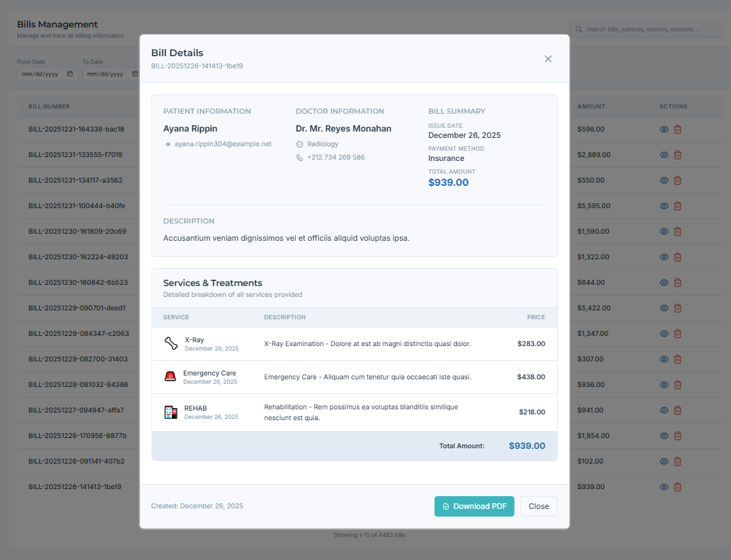Open the To Date calendar picker
Image resolution: width=731 pixels, height=560 pixels.
[x=135, y=74]
